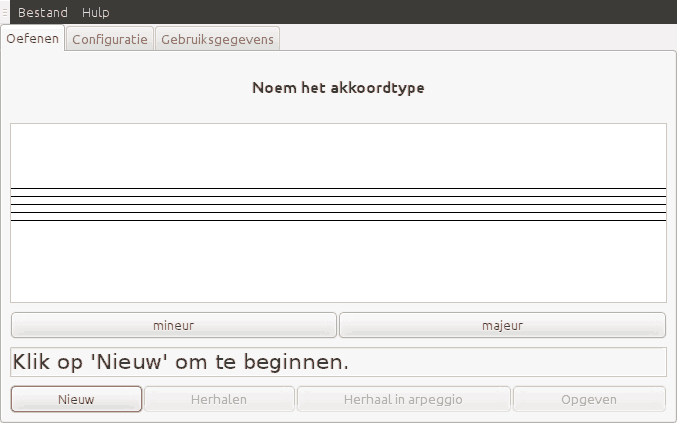Switch to the Oefenen tab

pos(32,38)
